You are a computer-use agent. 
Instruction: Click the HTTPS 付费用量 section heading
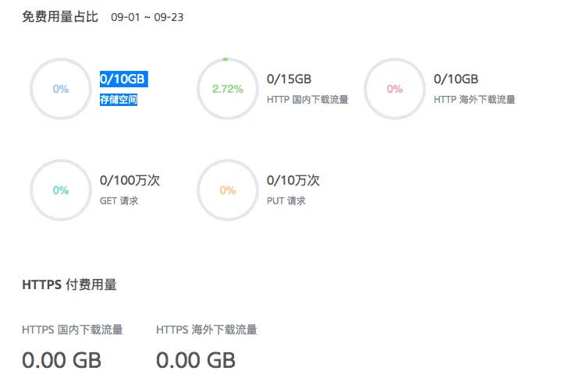(x=69, y=285)
